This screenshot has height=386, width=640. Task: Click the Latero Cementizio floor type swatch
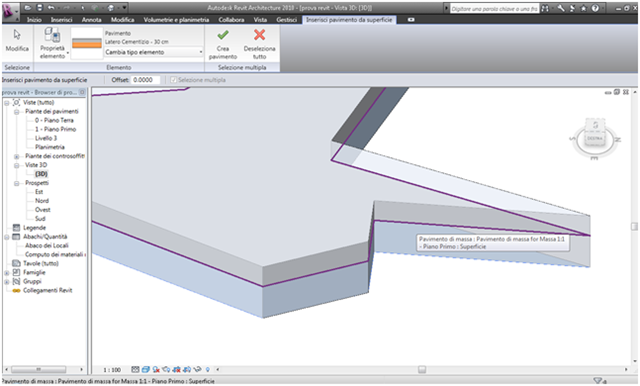[87, 44]
